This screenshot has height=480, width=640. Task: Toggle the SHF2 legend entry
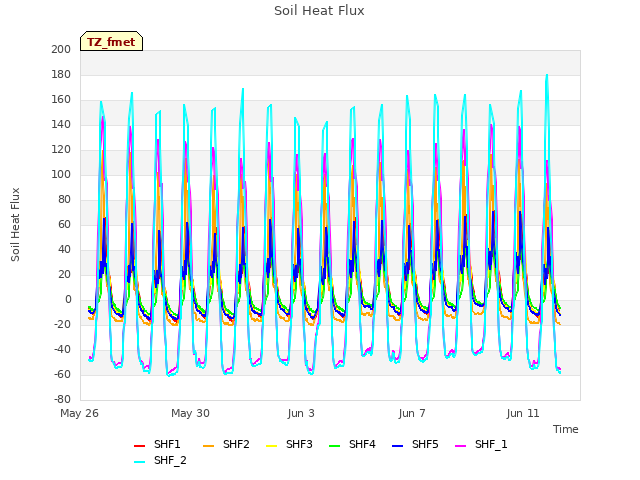(226, 444)
